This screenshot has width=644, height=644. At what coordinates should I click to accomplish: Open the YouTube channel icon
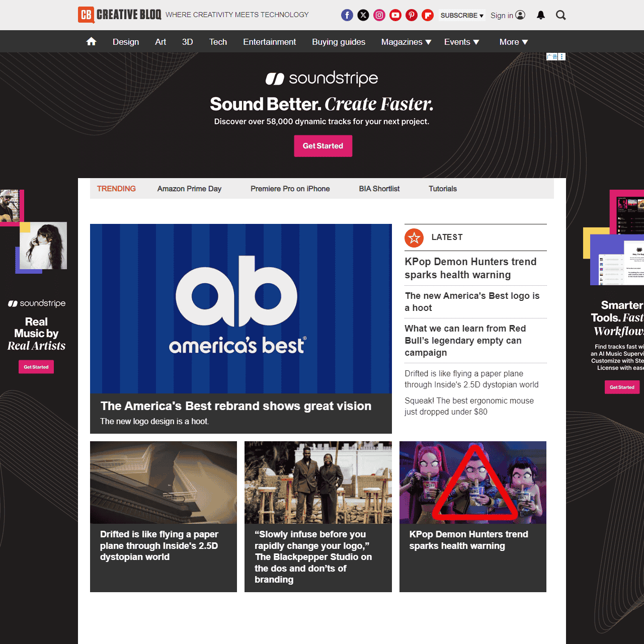(395, 15)
